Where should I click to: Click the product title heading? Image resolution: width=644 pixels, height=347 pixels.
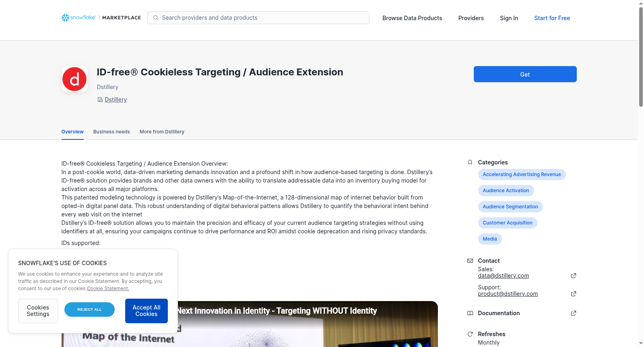[x=220, y=72]
